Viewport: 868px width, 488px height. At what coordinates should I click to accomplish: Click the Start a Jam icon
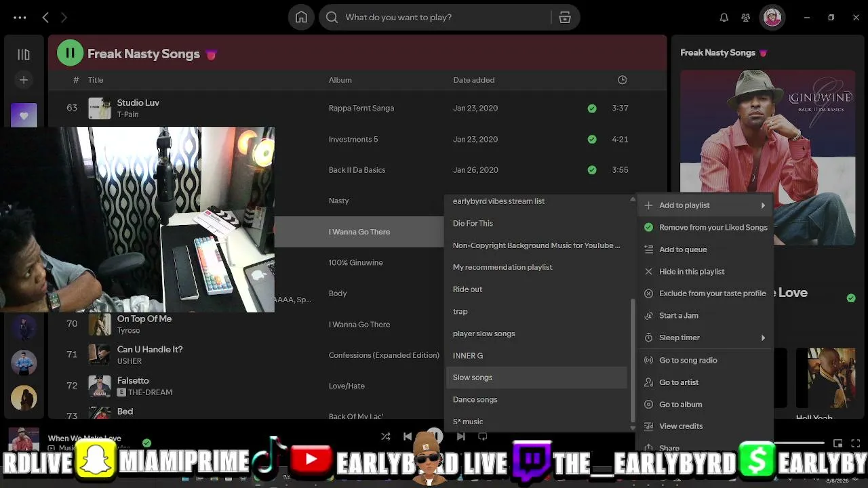648,316
